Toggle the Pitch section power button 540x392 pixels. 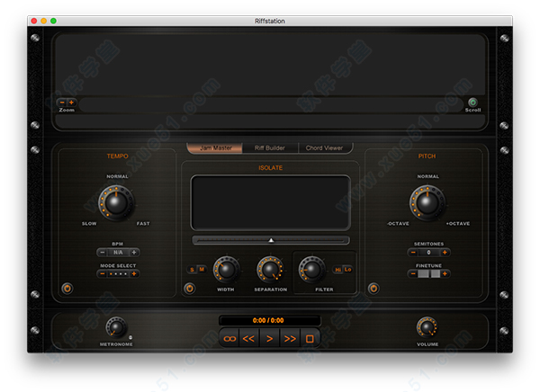point(373,288)
